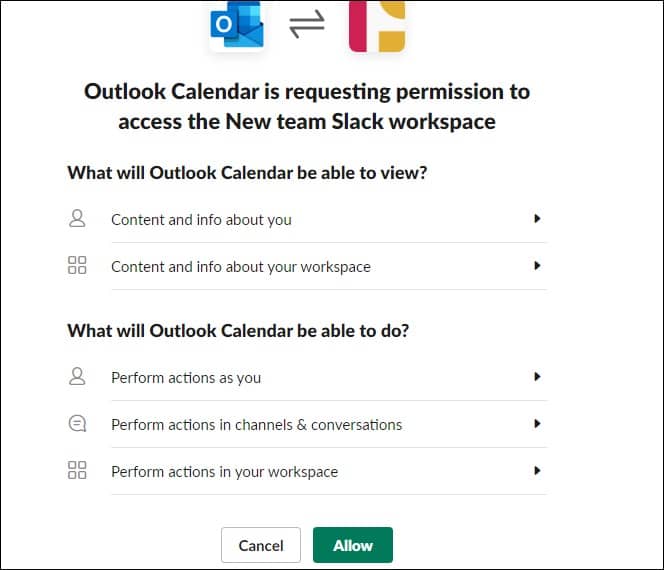664x570 pixels.
Task: Expand arrow for Perform actions as you
Action: click(x=537, y=377)
